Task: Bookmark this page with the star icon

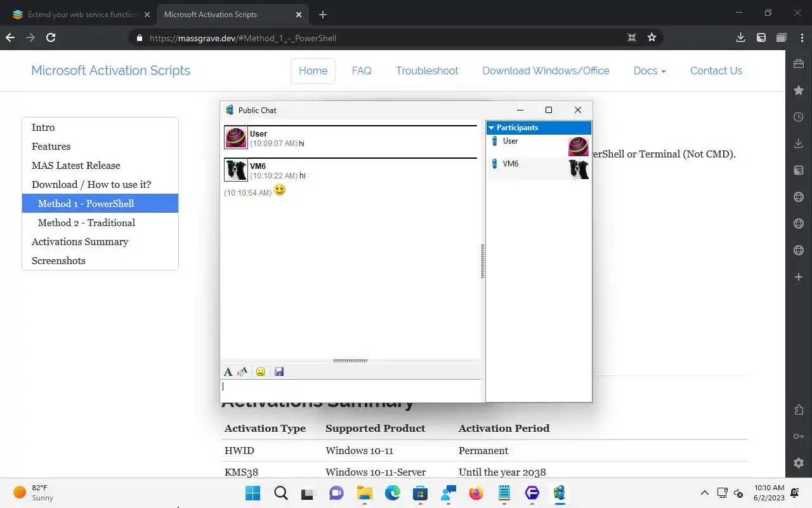Action: coord(652,37)
